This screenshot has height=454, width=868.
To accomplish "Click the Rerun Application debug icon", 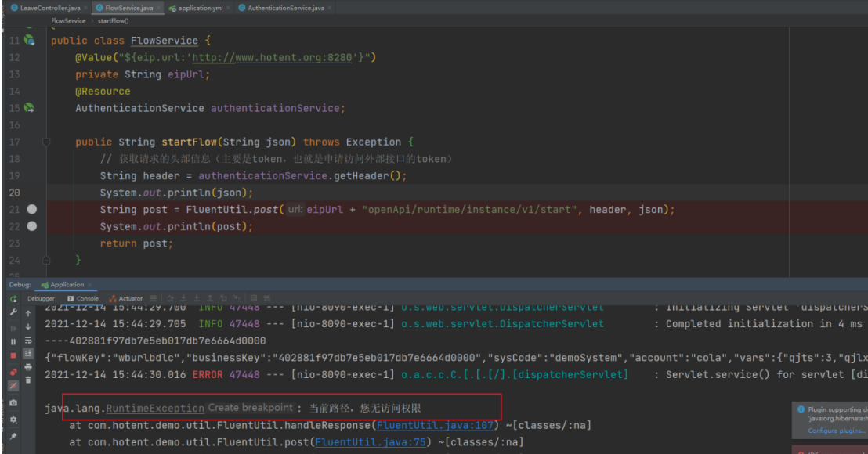I will [13, 298].
